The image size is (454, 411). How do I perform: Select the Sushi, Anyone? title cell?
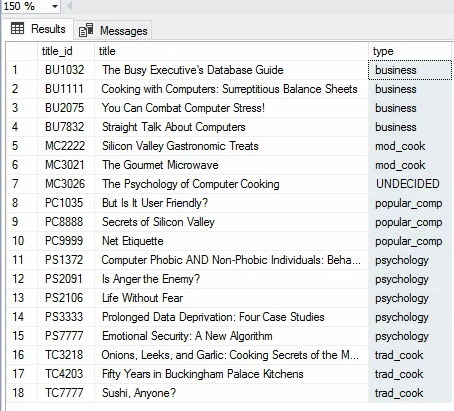[x=231, y=393]
